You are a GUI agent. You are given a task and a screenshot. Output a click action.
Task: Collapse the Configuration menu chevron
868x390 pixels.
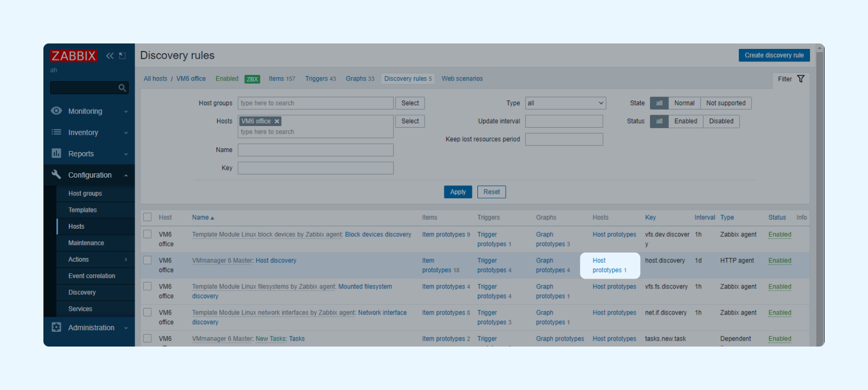point(126,175)
